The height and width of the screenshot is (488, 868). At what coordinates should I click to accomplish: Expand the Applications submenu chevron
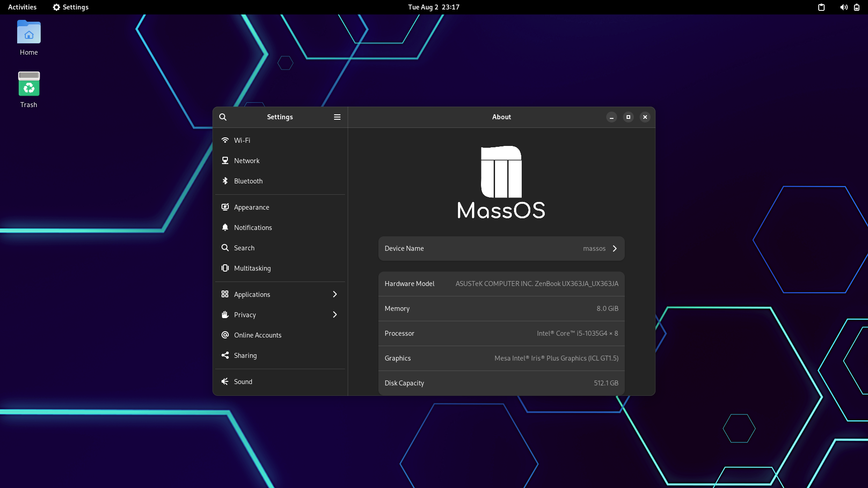pyautogui.click(x=335, y=294)
